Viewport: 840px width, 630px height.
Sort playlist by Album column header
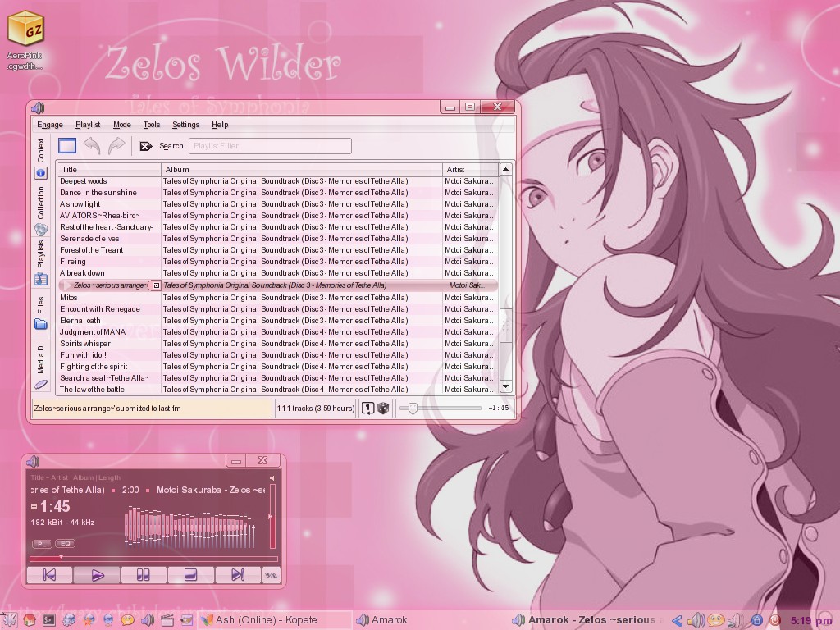click(302, 169)
